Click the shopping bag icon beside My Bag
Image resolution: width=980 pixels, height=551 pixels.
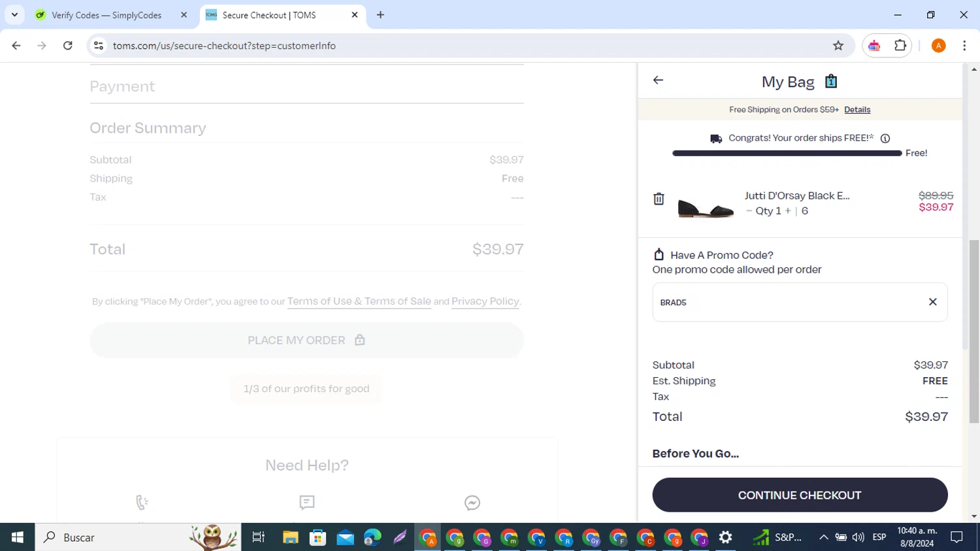[x=831, y=81]
